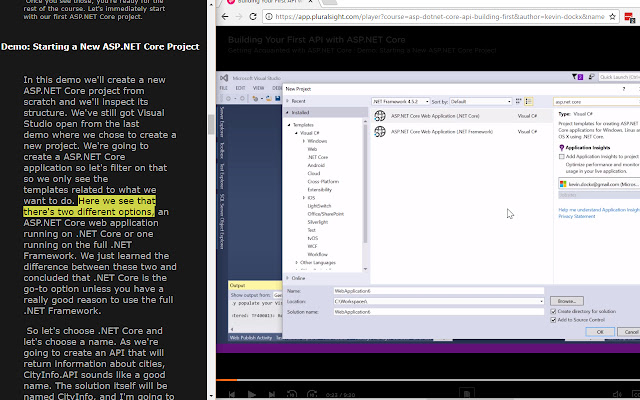
Task: Enable Add Application Insights to project
Action: pos(562,156)
